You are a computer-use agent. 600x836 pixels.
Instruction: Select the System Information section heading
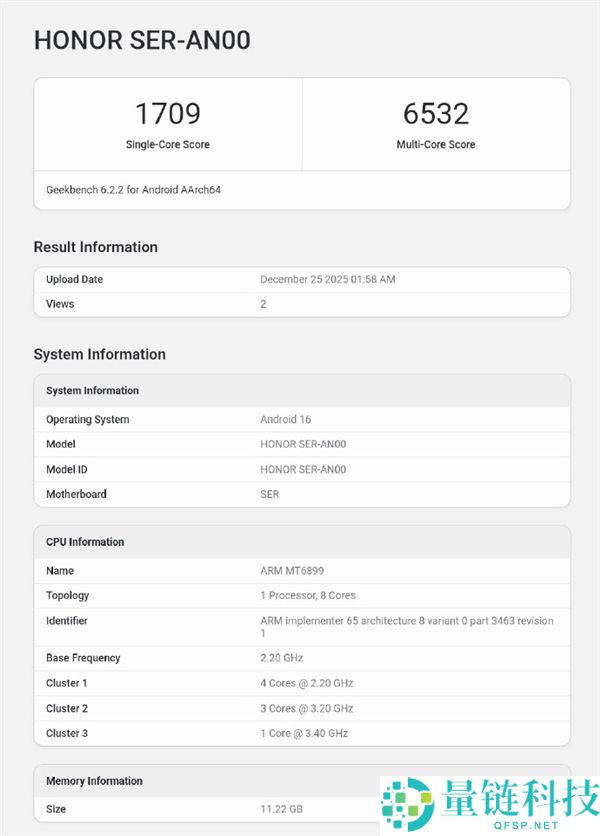coord(99,354)
